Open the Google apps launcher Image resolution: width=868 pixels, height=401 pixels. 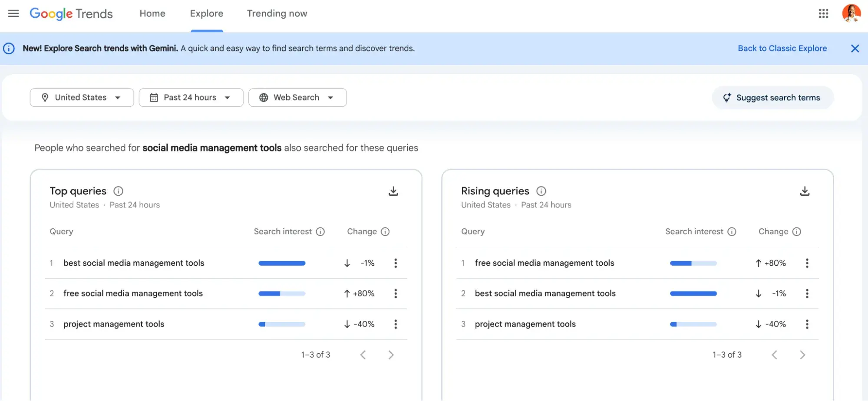click(823, 13)
